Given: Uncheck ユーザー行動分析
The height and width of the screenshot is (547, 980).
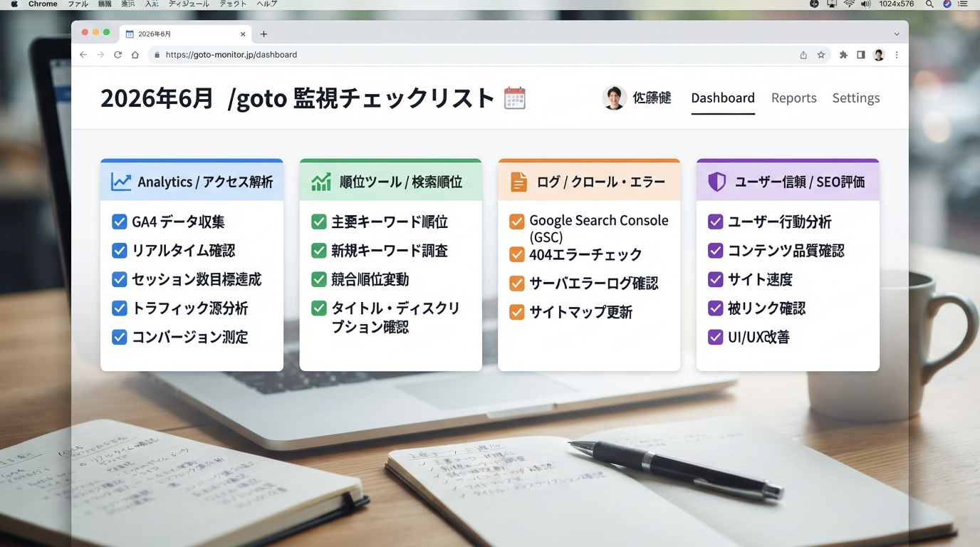Looking at the screenshot, I should click(x=716, y=222).
